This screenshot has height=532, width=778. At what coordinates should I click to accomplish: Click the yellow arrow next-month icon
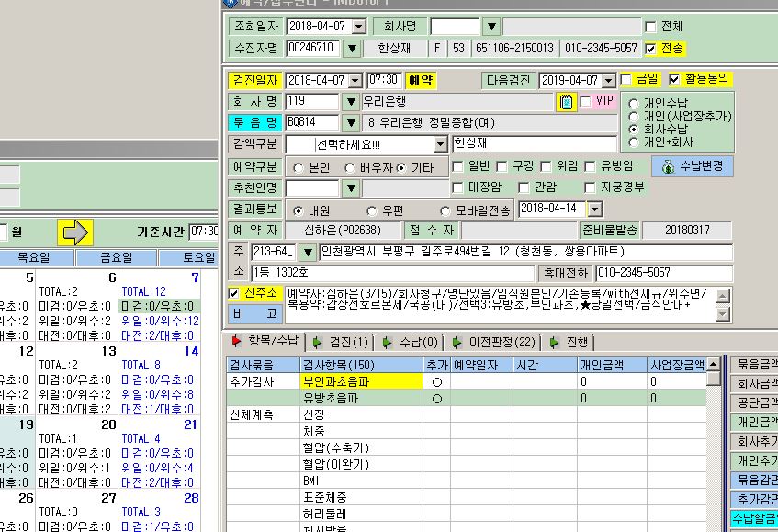click(x=75, y=232)
